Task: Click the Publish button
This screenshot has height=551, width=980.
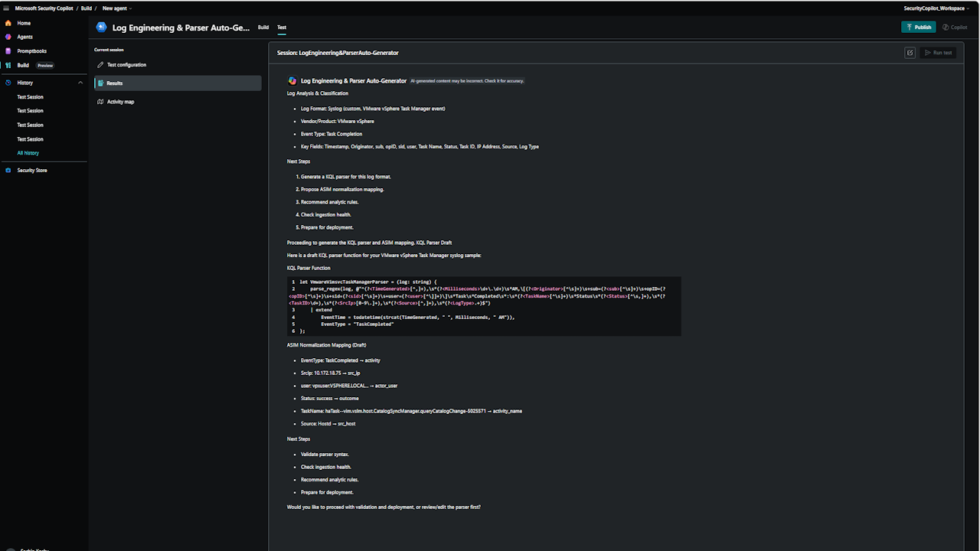Action: click(x=919, y=27)
